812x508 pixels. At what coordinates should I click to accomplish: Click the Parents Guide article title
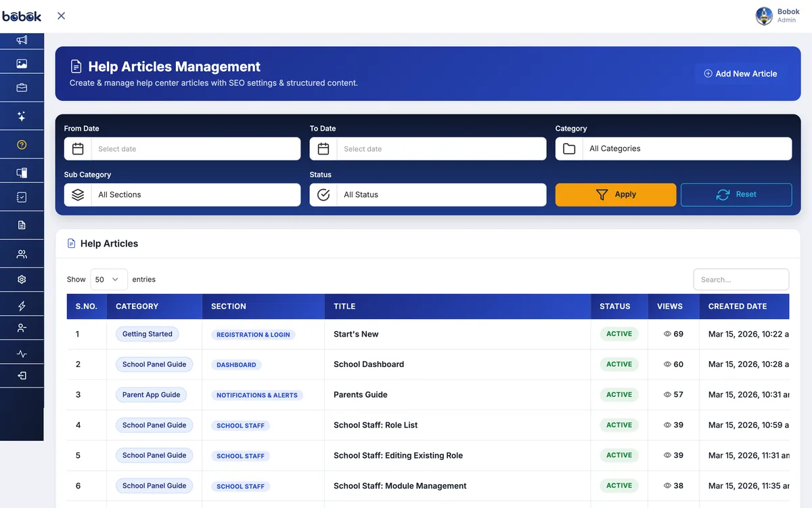(x=361, y=395)
